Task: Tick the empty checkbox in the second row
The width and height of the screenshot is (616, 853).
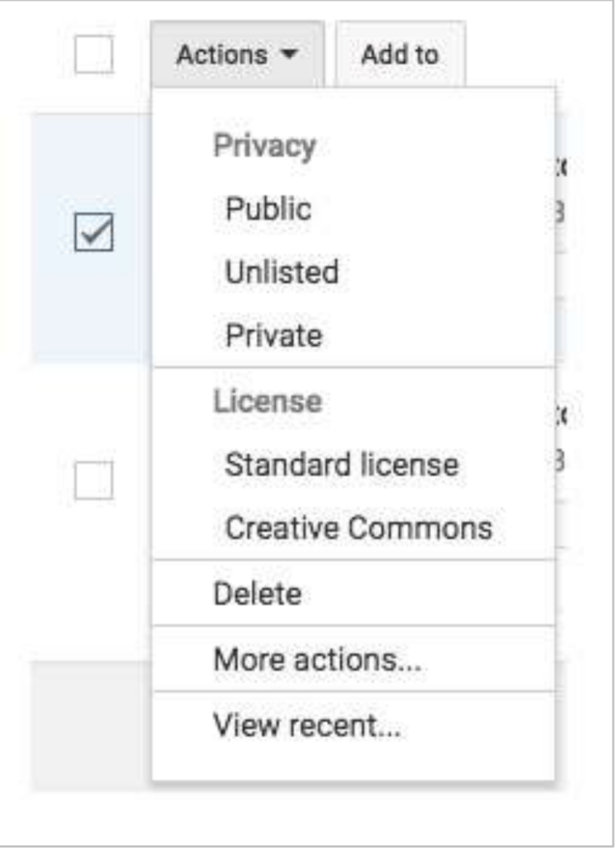Action: click(93, 481)
